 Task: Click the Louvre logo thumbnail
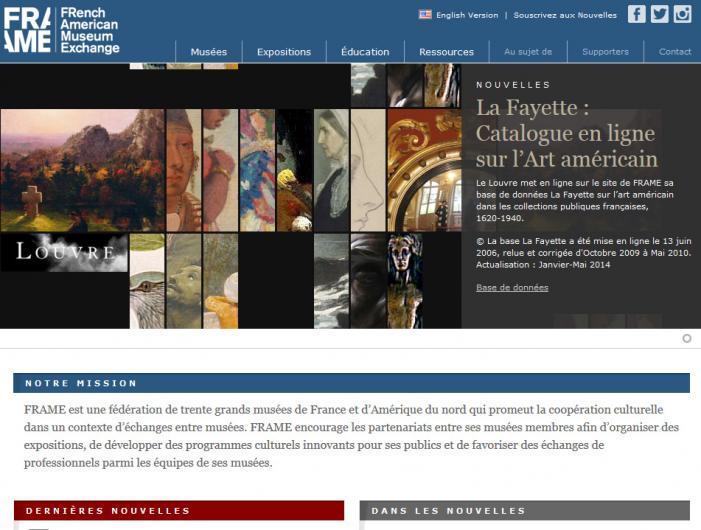(x=64, y=252)
